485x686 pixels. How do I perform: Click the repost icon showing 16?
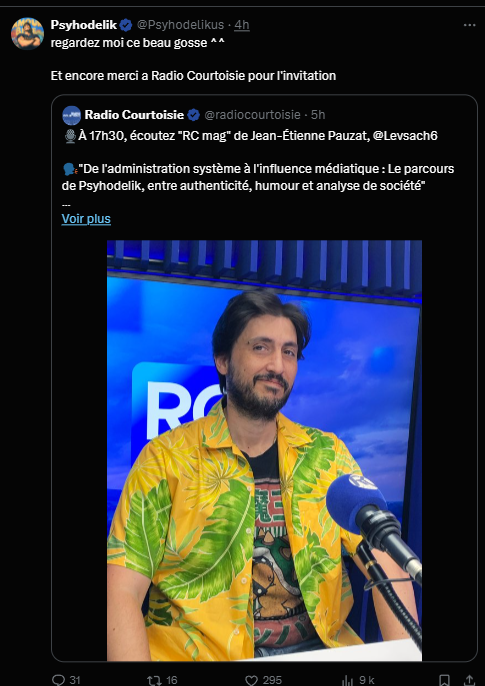[154, 680]
